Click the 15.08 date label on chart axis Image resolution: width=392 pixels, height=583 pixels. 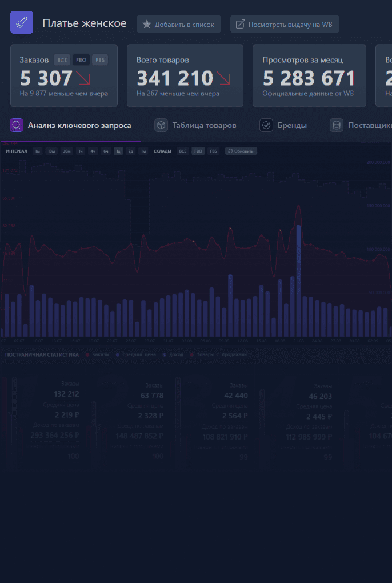261,341
